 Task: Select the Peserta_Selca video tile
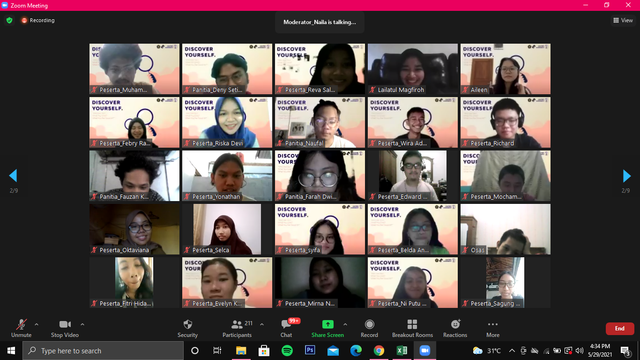[227, 229]
